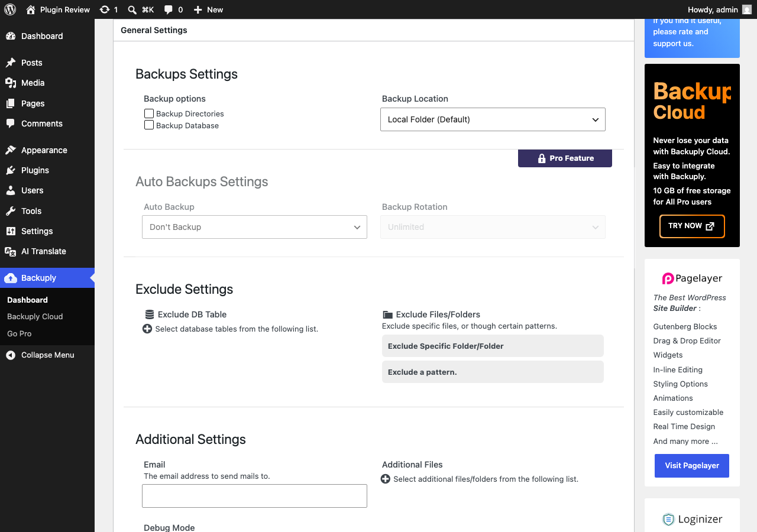Click TRY NOW for Backuply Cloud

click(692, 226)
